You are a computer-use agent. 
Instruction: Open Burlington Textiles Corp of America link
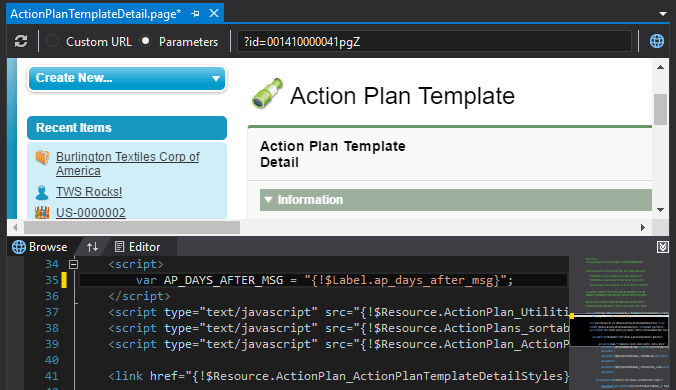click(128, 163)
